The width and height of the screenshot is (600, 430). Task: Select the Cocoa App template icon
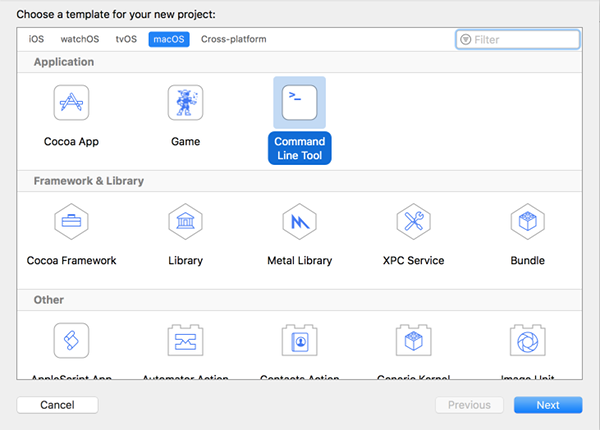pos(71,104)
